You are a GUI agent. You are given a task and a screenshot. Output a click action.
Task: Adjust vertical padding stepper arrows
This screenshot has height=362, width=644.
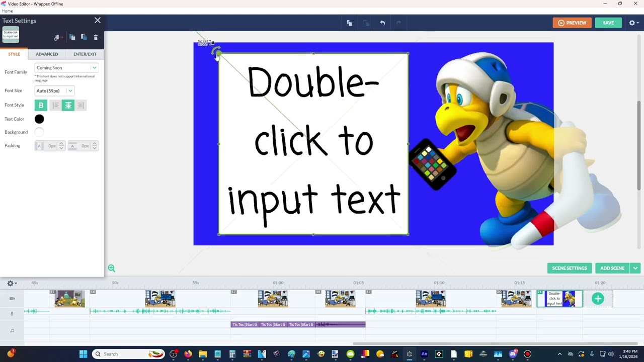[95, 146]
